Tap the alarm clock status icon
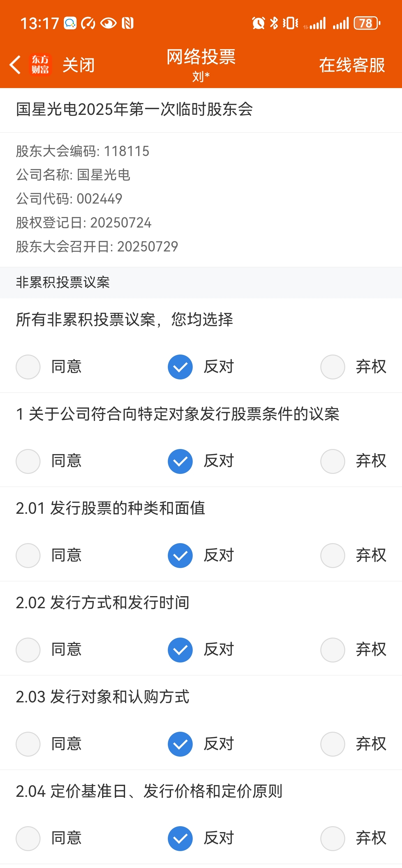 point(258,23)
